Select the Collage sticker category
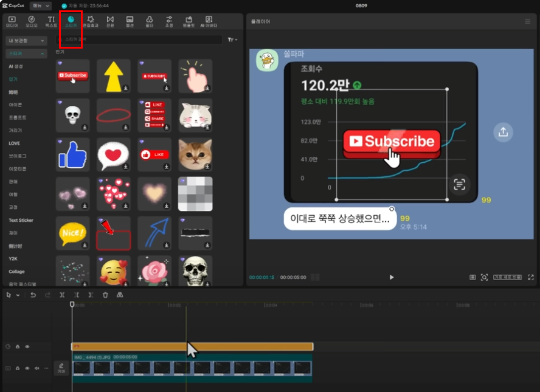Viewport: 540px width, 392px height. (16, 272)
